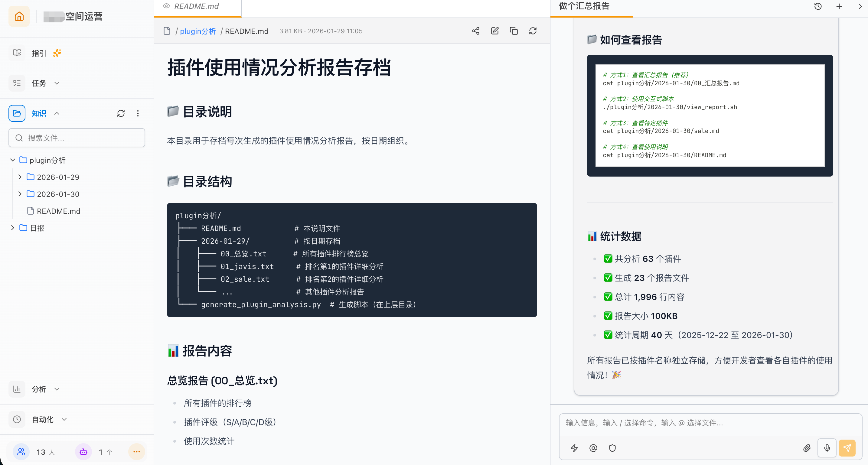This screenshot has width=868, height=465.
Task: Attach a file using the paperclip icon
Action: click(807, 448)
